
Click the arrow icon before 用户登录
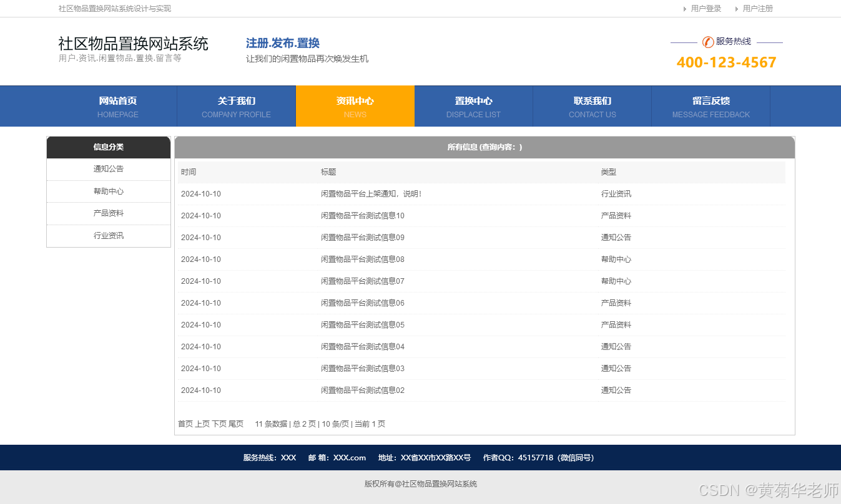tap(686, 9)
